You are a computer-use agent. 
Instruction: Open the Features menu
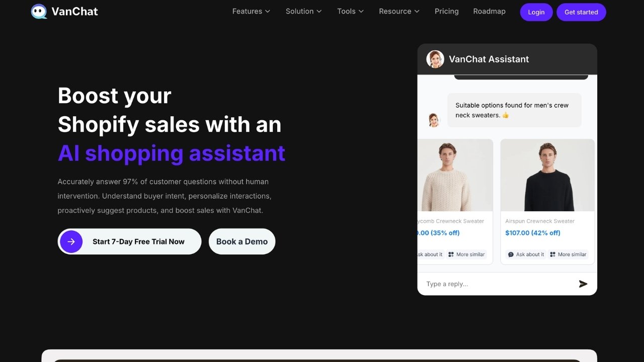point(251,11)
